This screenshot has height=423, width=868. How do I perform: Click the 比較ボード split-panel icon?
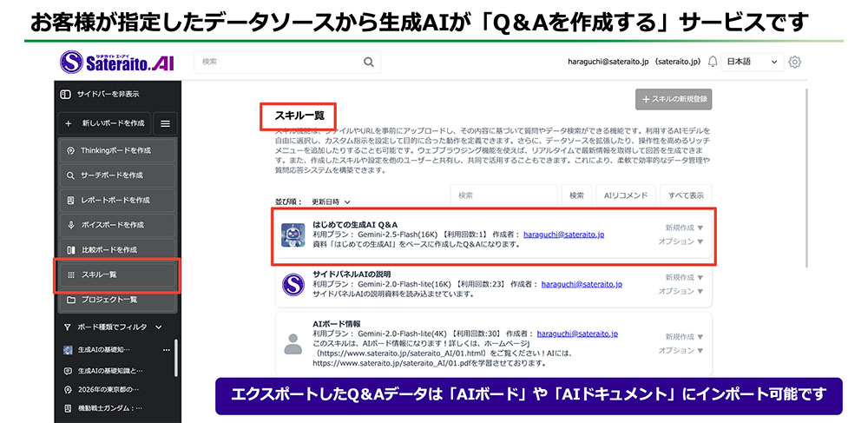70,250
